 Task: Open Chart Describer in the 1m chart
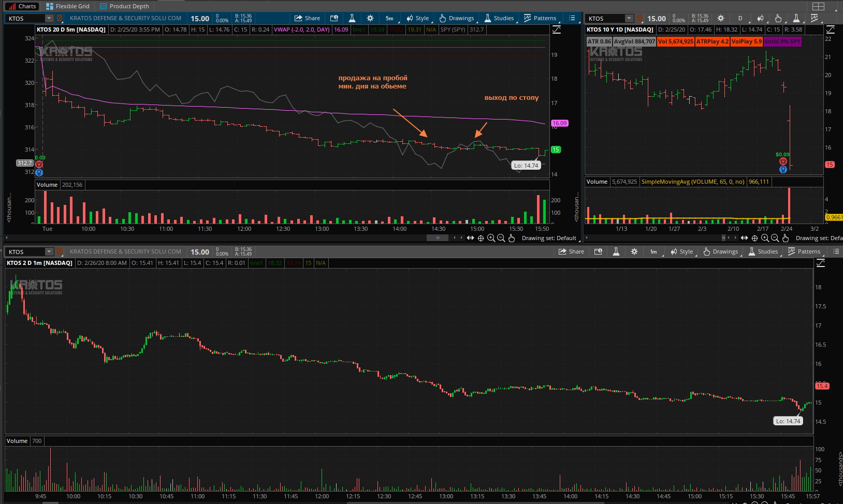[598, 251]
